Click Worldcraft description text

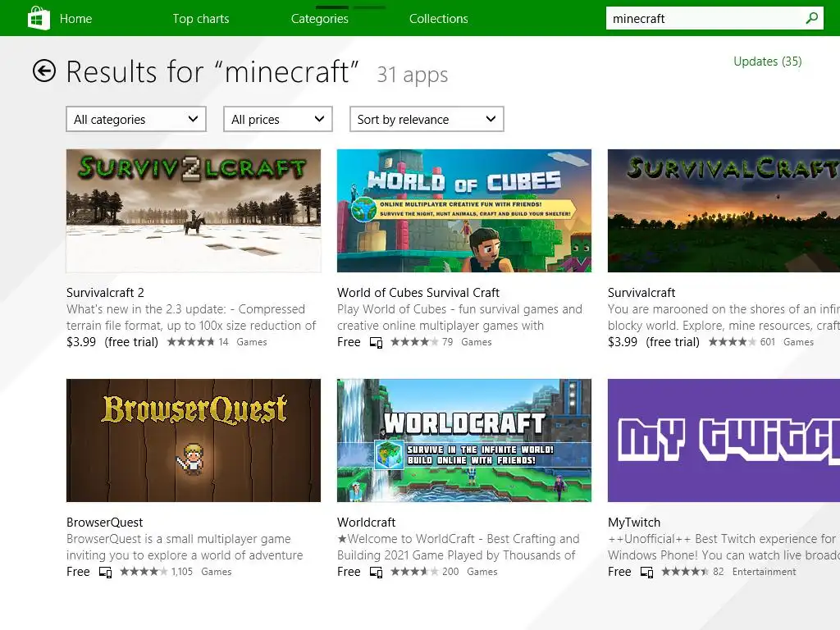click(x=458, y=547)
